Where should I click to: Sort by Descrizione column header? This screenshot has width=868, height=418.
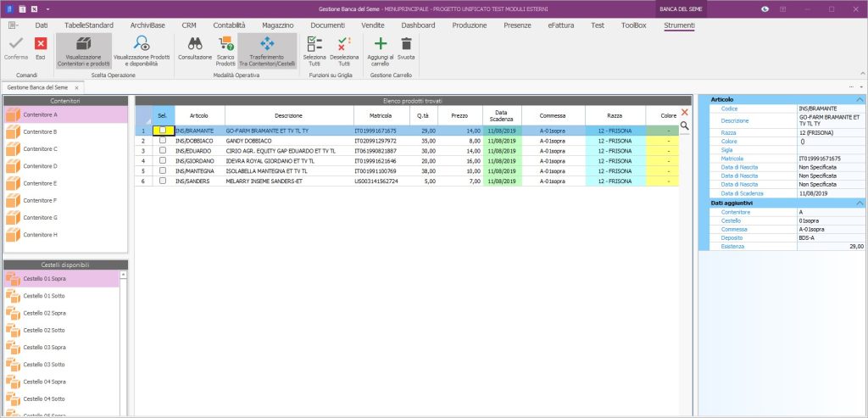point(289,115)
